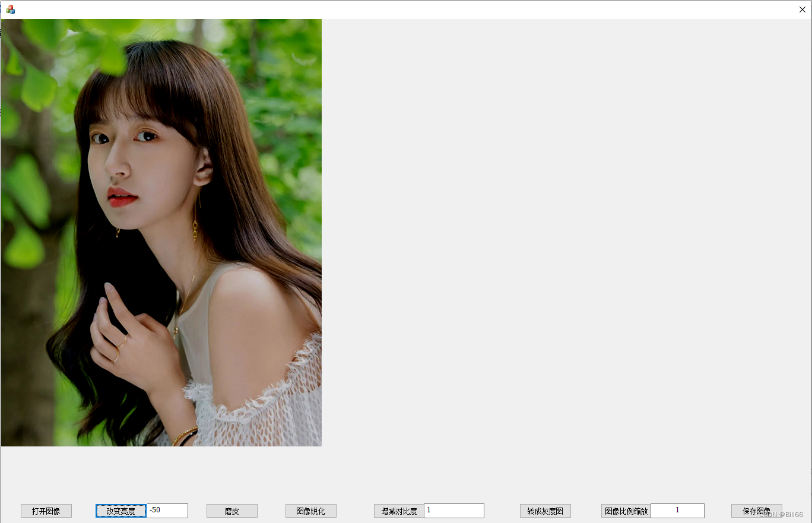Viewport: 812px width, 523px height.
Task: Click the 图像锐化 (Sharpen Image) button
Action: tap(310, 511)
